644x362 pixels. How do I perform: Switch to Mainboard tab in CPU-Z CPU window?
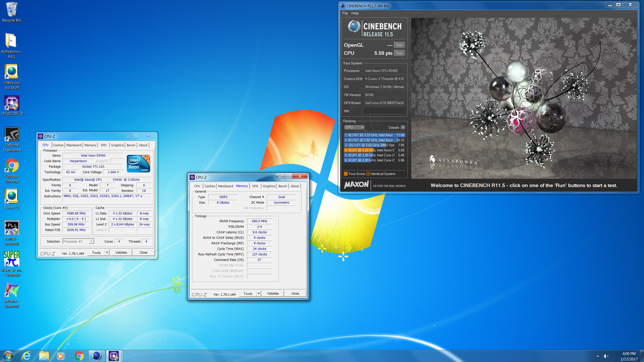[x=74, y=145]
